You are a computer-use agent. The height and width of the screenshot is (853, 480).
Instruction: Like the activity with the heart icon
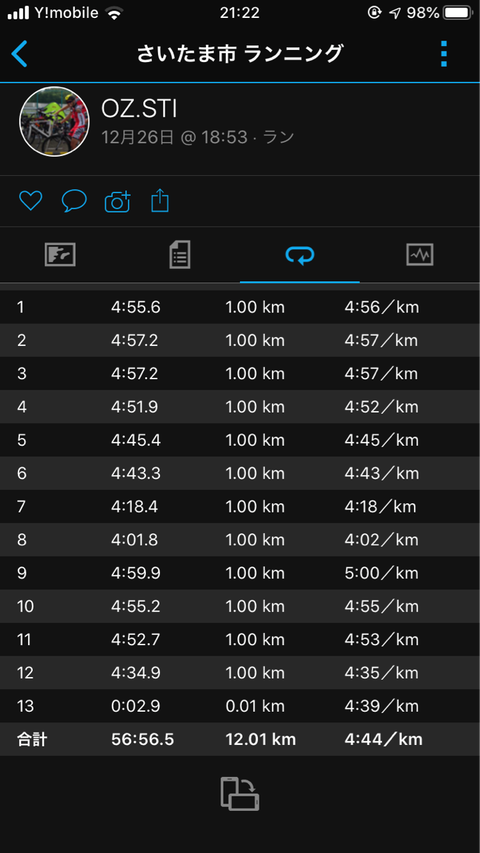(30, 201)
